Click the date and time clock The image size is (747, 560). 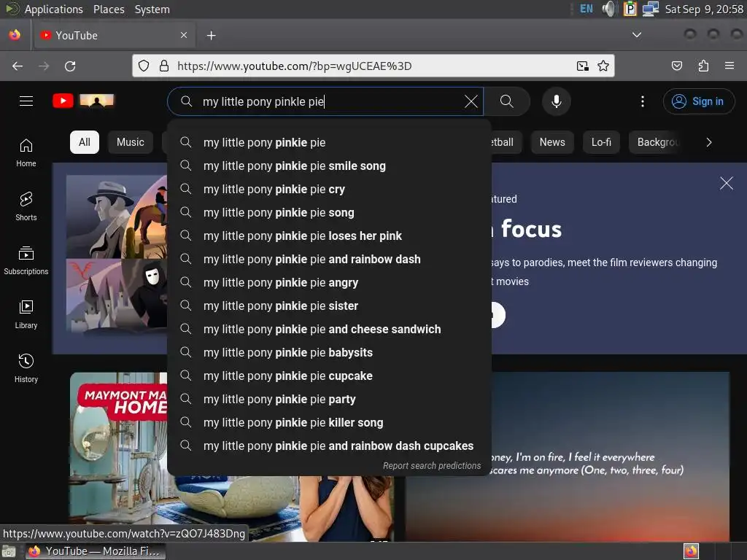click(x=704, y=9)
